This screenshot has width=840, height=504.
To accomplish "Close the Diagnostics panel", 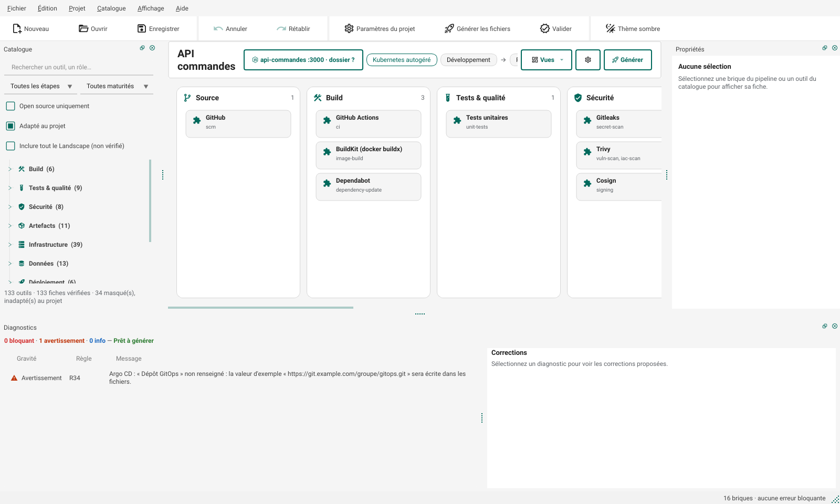I will tap(835, 326).
